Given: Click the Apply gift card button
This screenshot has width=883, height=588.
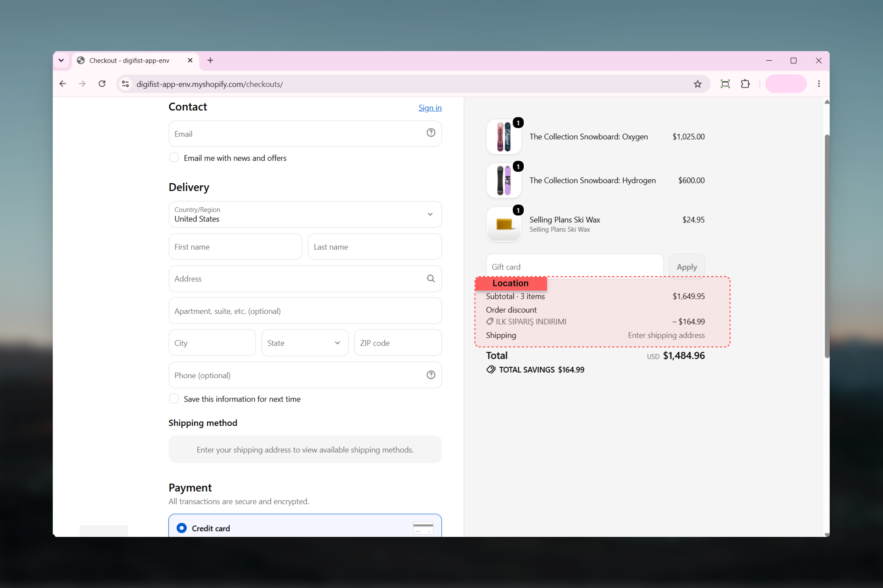Looking at the screenshot, I should pyautogui.click(x=687, y=267).
